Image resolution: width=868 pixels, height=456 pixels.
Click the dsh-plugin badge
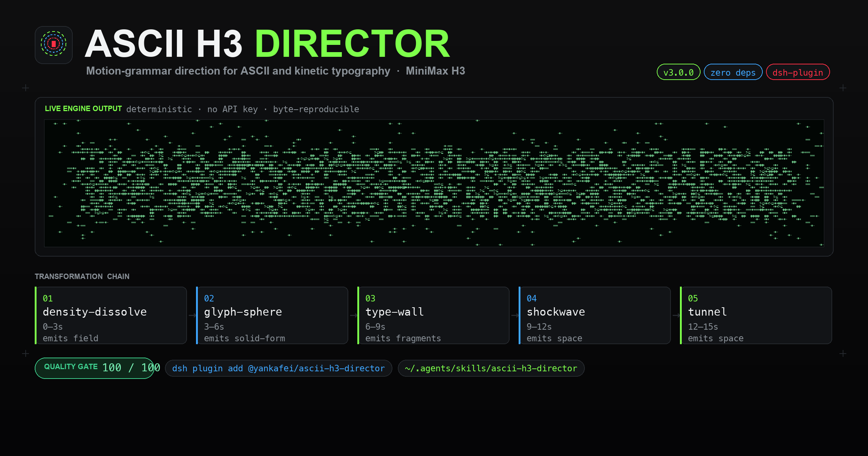798,72
